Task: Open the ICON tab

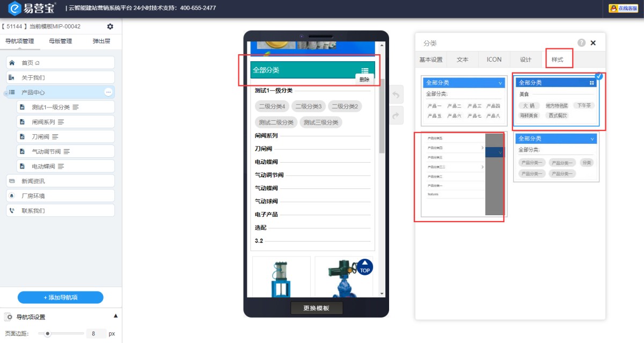Action: [x=494, y=60]
